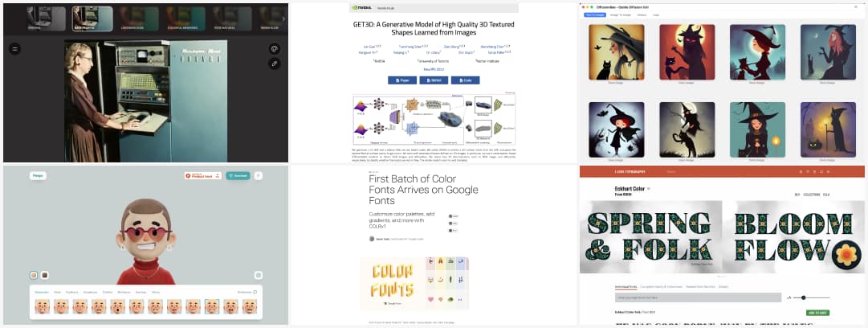Image resolution: width=868 pixels, height=328 pixels.
Task: Click the NVIDIA logo in the header
Action: click(x=361, y=7)
